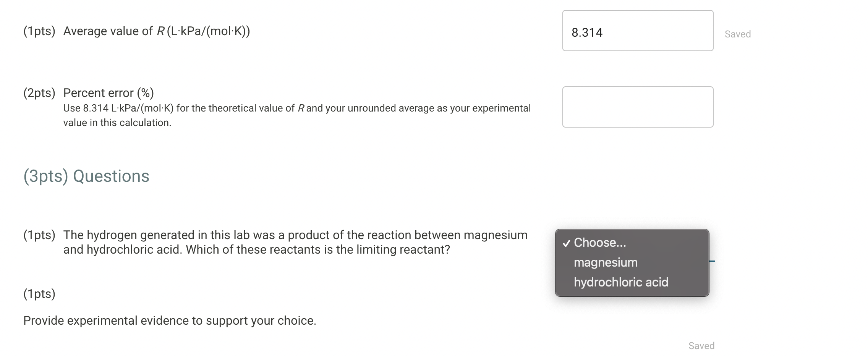
Task: Click the 'Use 8.314 L·kPa/(mol·K)' instruction text
Action: [297, 108]
